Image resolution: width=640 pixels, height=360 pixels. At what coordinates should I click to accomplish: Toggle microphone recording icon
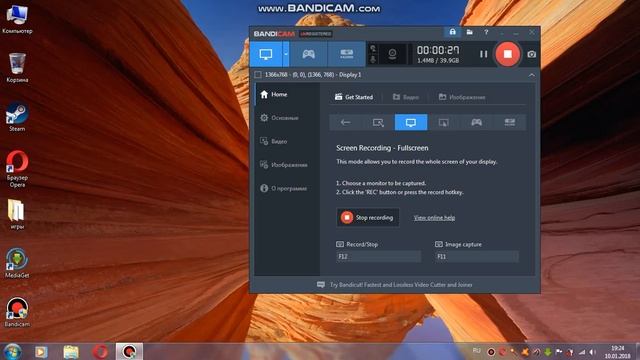(373, 59)
